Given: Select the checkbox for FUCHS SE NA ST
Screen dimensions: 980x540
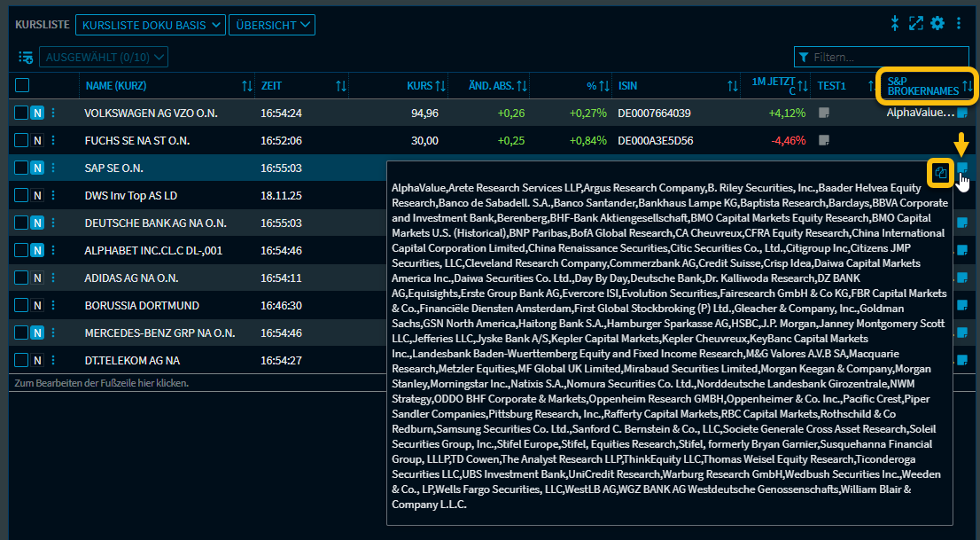Looking at the screenshot, I should tap(22, 141).
